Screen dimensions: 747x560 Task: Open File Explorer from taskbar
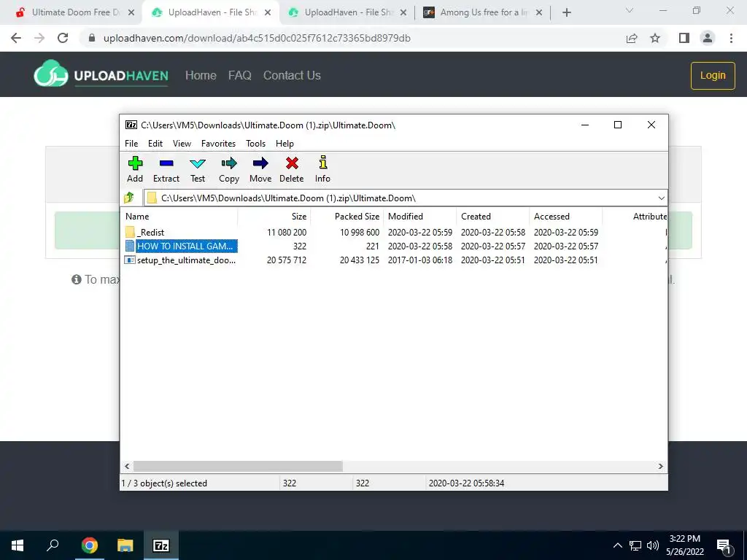tap(125, 545)
